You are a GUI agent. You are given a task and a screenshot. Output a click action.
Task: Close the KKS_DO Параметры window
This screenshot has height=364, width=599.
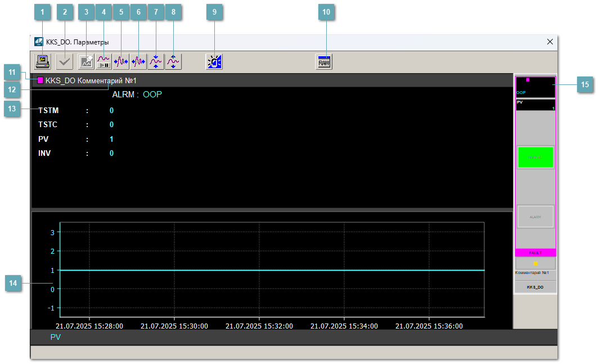[550, 42]
